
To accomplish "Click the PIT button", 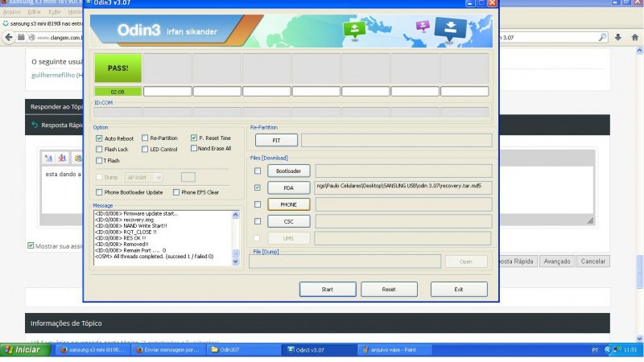I will click(x=276, y=140).
